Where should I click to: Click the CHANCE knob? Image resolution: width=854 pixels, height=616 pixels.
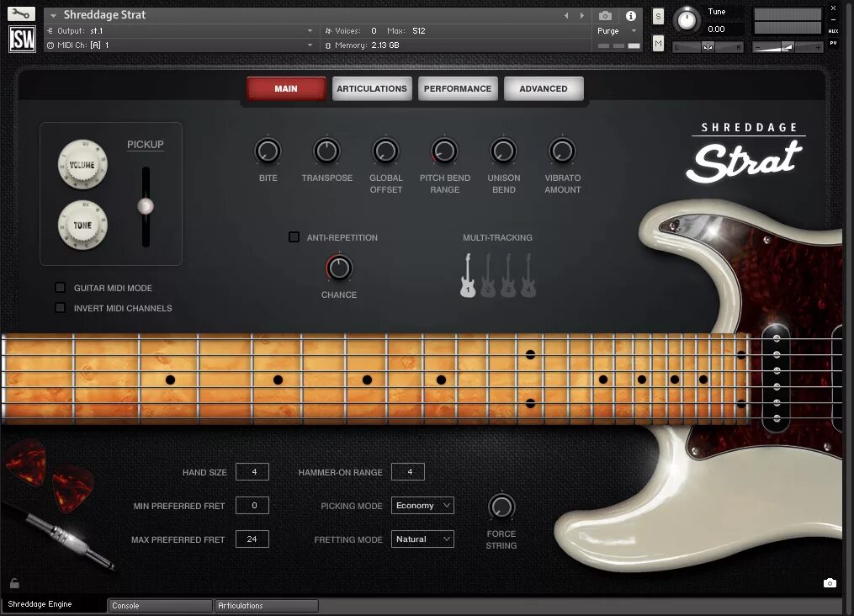point(338,268)
